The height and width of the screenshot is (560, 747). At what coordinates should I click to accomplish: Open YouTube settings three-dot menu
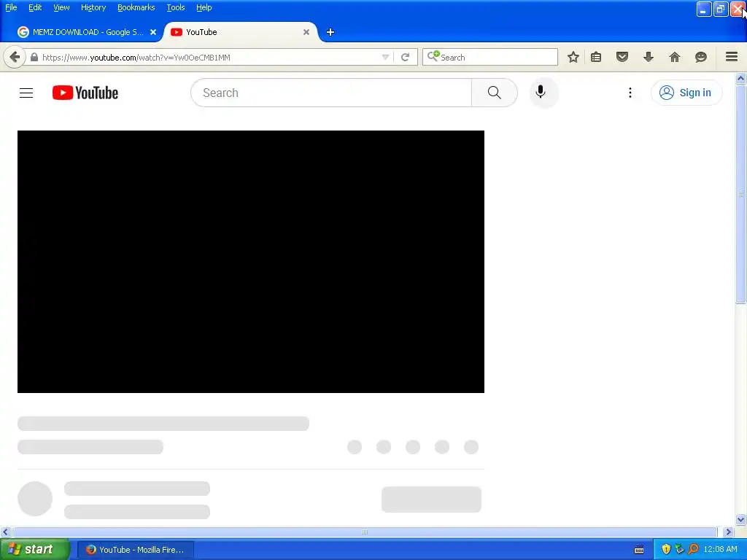point(630,93)
